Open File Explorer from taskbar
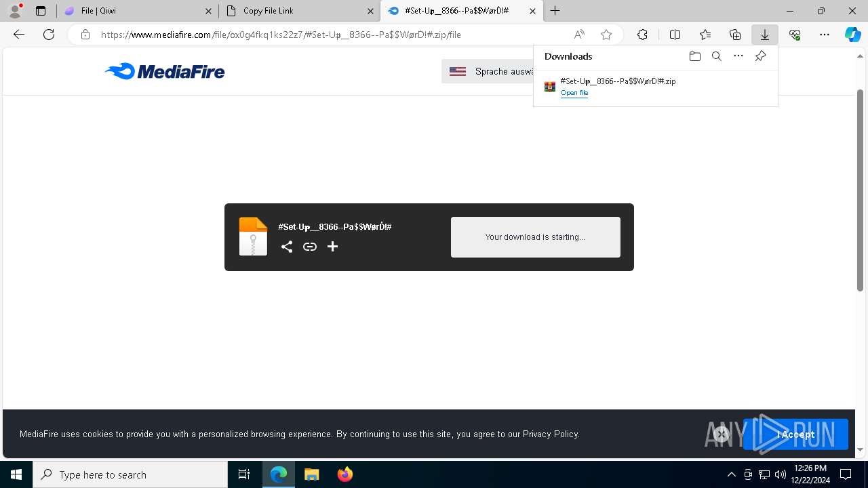 click(x=312, y=474)
